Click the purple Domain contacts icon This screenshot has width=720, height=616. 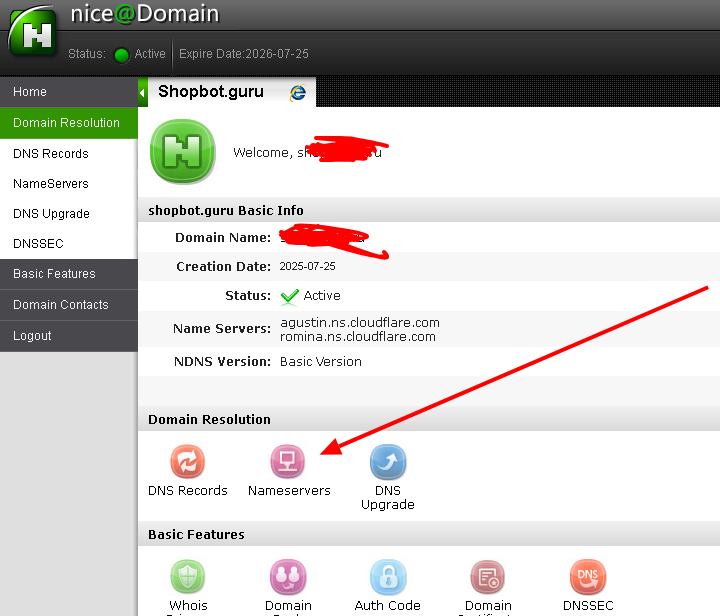pos(288,578)
